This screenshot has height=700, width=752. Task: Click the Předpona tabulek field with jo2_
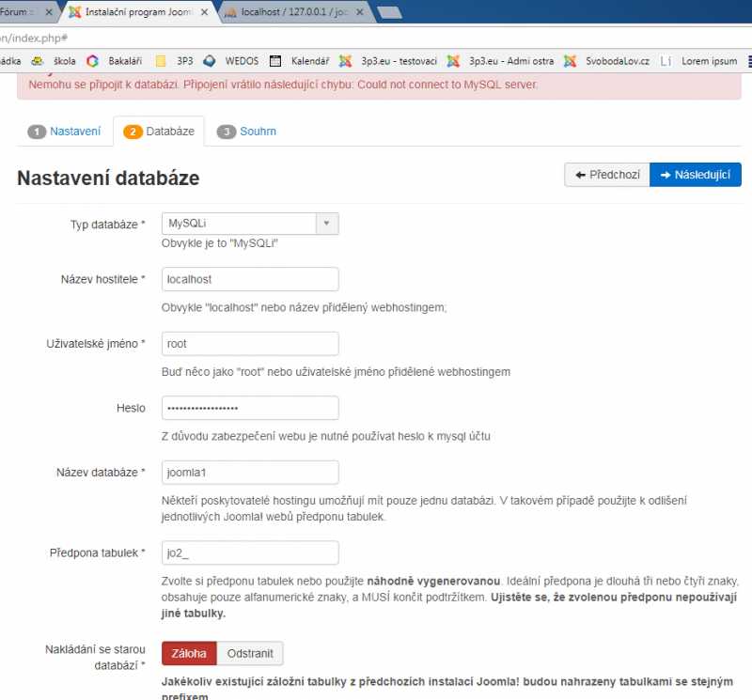[250, 552]
